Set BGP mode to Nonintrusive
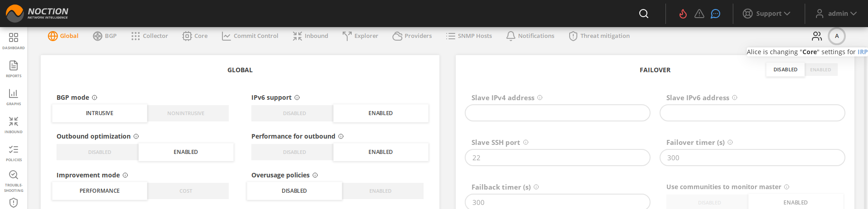 [x=186, y=113]
